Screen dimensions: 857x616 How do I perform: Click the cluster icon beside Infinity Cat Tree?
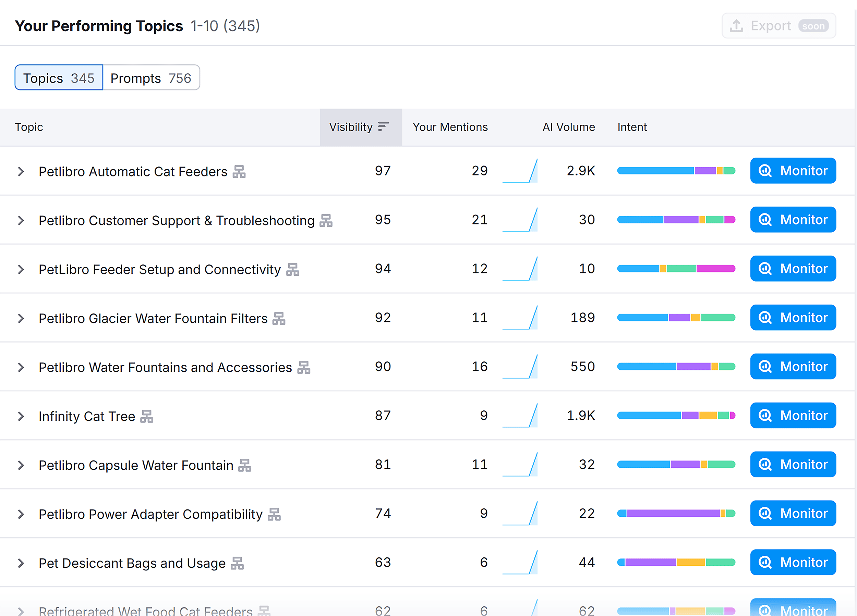point(147,416)
